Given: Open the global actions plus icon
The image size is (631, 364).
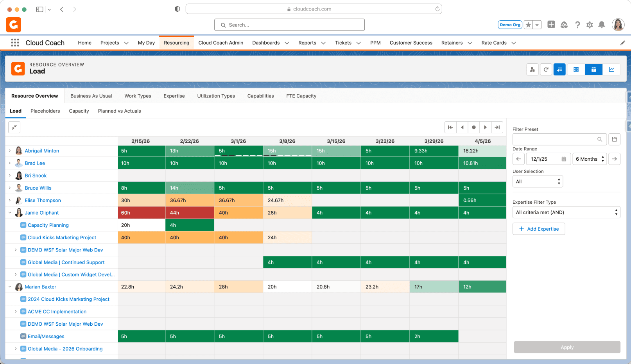Looking at the screenshot, I should coord(551,25).
